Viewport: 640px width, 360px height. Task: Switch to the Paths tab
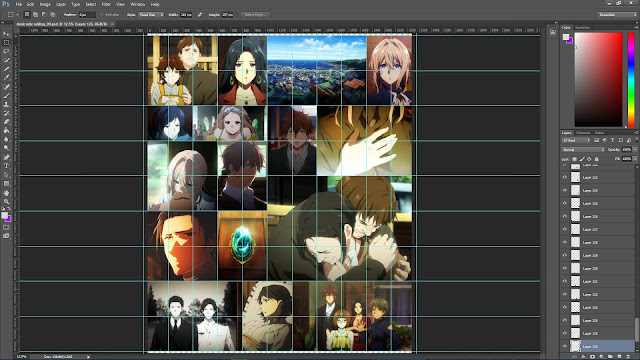[599, 133]
